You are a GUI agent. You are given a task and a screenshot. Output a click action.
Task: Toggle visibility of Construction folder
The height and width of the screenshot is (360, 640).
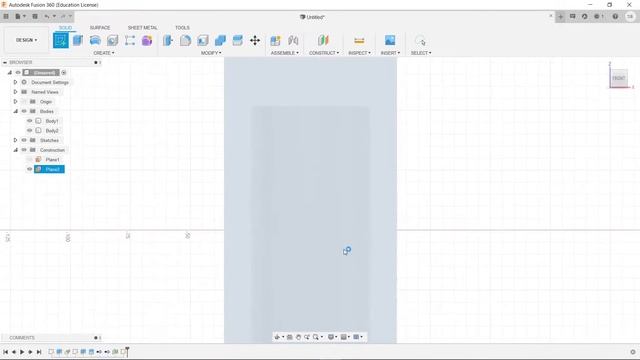[24, 150]
